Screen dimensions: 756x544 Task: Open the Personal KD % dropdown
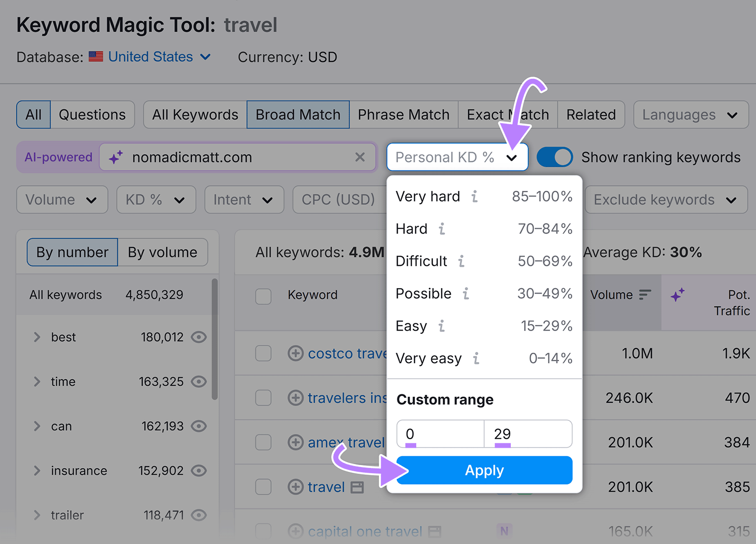[x=456, y=157]
